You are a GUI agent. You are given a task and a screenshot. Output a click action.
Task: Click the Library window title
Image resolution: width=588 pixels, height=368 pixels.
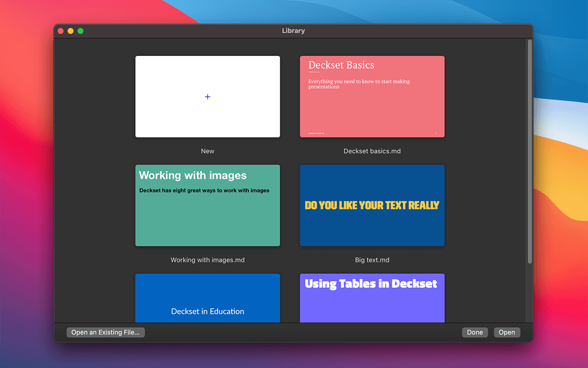pyautogui.click(x=294, y=31)
